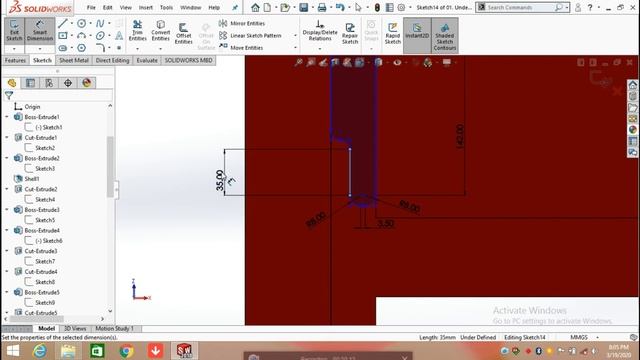Click Linear Sketch Pattern
The image size is (640, 360).
(250, 36)
